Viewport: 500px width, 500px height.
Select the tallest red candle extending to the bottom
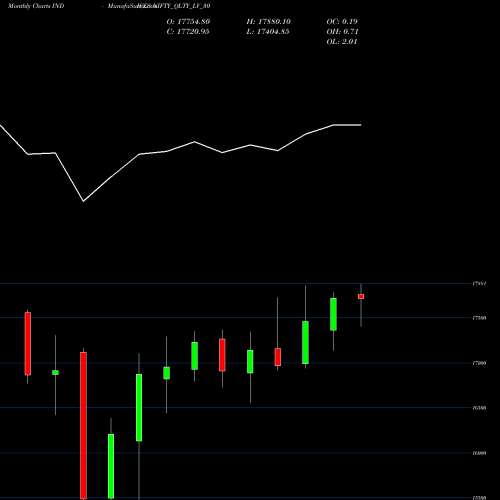83,425
